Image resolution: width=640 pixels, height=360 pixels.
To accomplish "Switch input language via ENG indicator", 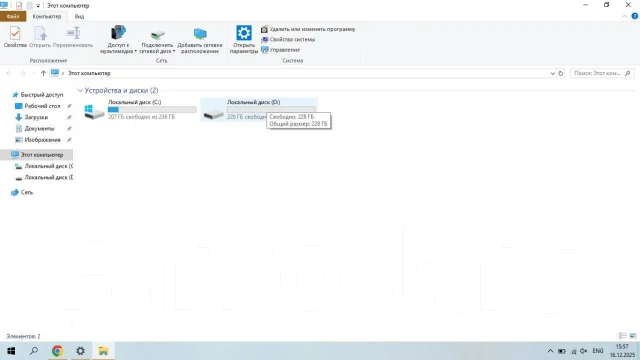I will pyautogui.click(x=598, y=351).
